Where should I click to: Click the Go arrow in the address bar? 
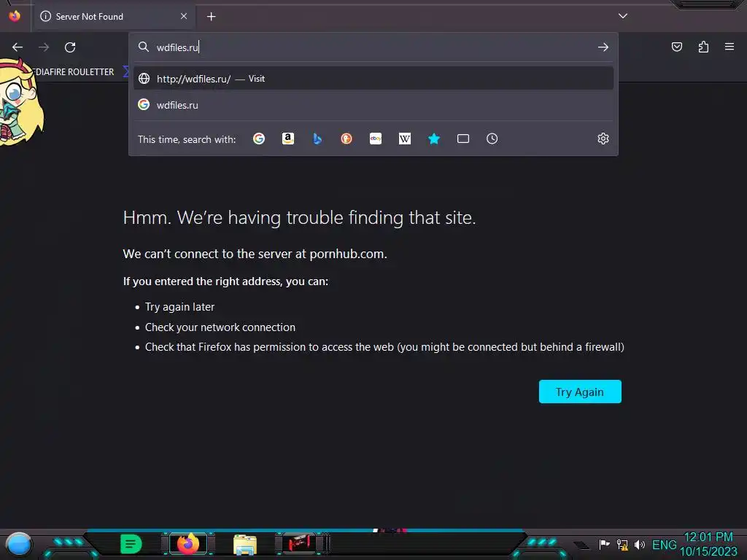(x=603, y=47)
